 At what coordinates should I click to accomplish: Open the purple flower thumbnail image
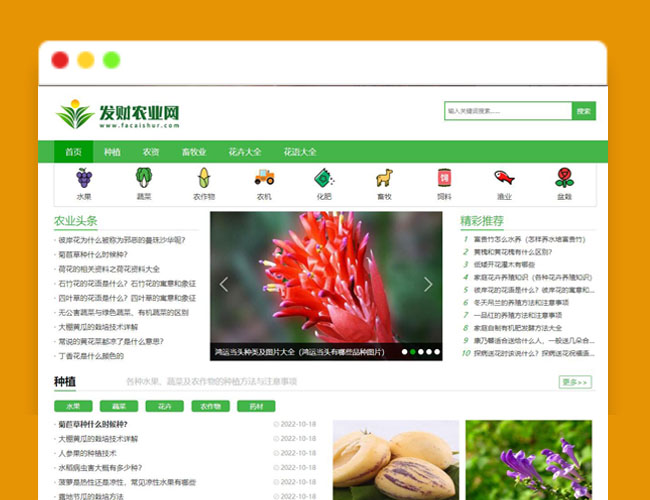pos(528,460)
